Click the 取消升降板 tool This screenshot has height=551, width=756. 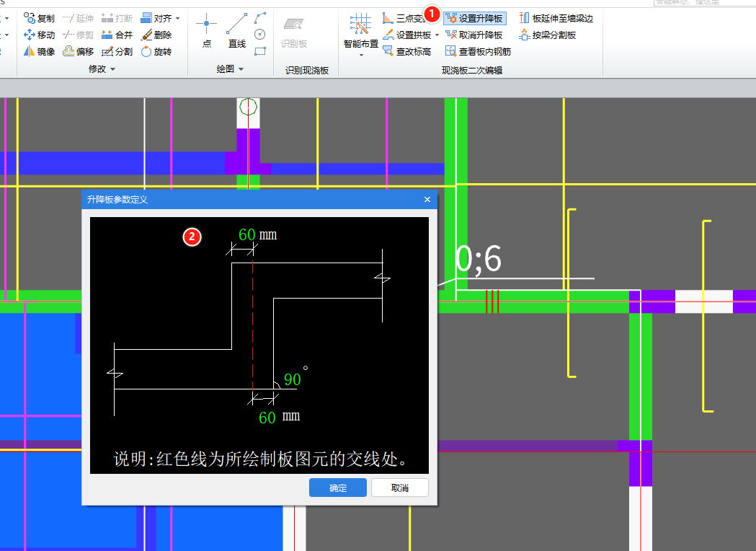point(474,35)
